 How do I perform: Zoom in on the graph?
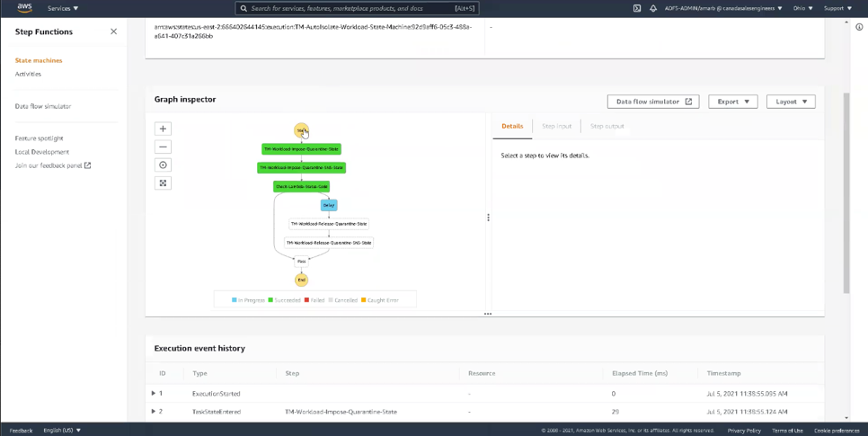pyautogui.click(x=163, y=129)
